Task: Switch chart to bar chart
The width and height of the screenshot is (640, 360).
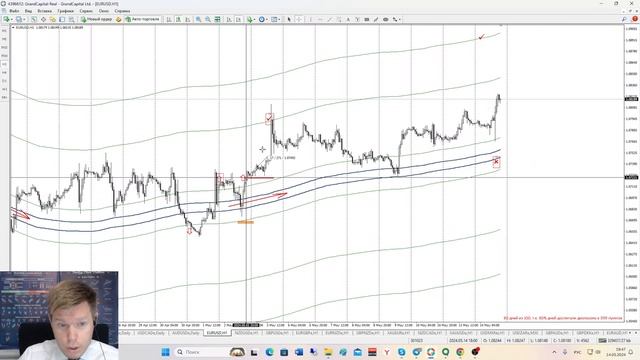Action: [169, 19]
